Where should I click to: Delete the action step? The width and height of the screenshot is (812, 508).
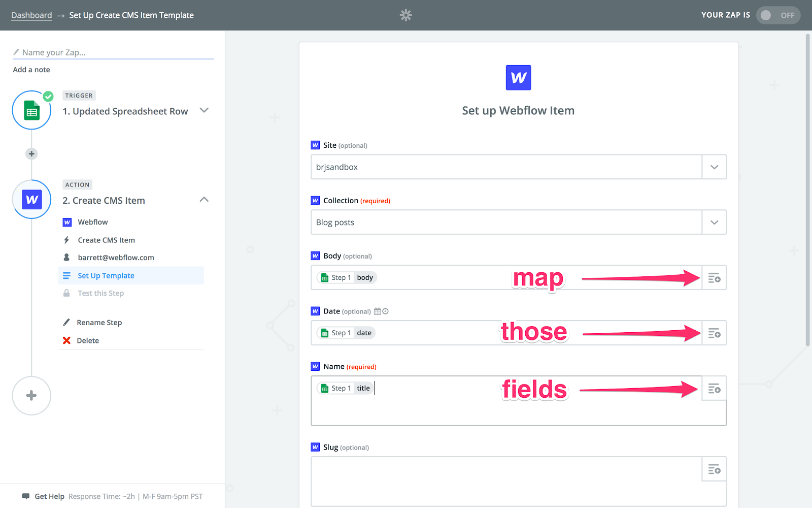point(87,340)
